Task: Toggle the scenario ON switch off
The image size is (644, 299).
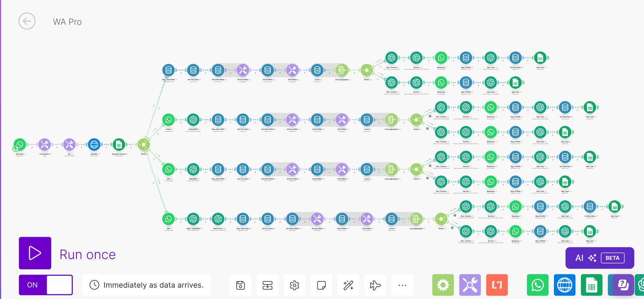Action: (46, 285)
